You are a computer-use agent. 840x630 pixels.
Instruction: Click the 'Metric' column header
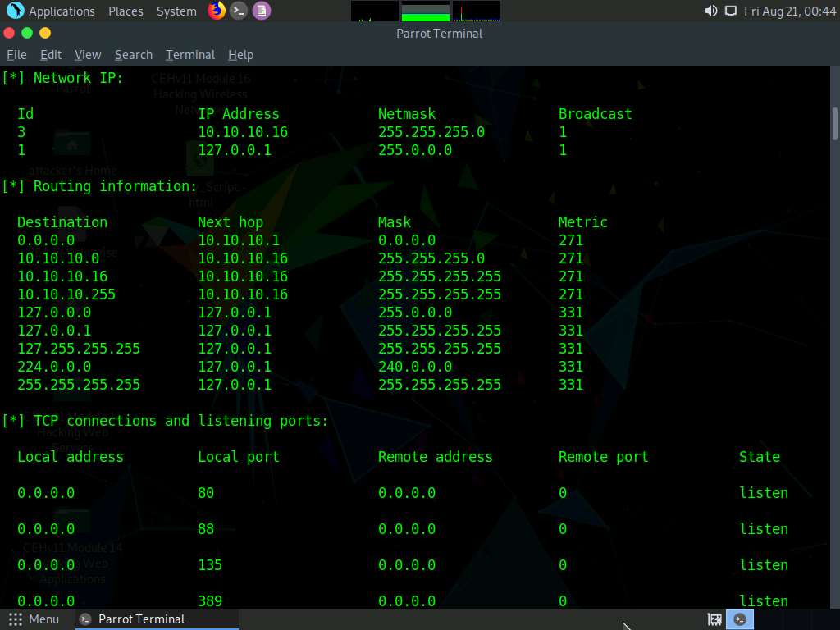pyautogui.click(x=583, y=222)
